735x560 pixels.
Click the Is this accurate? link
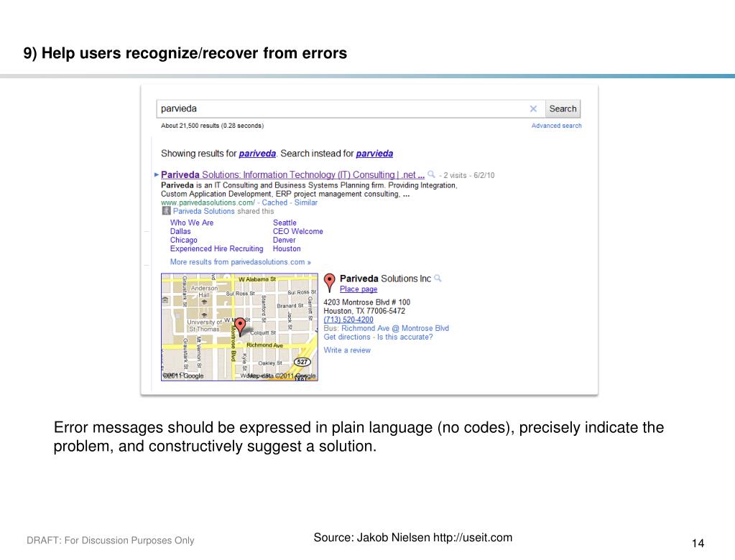[405, 337]
